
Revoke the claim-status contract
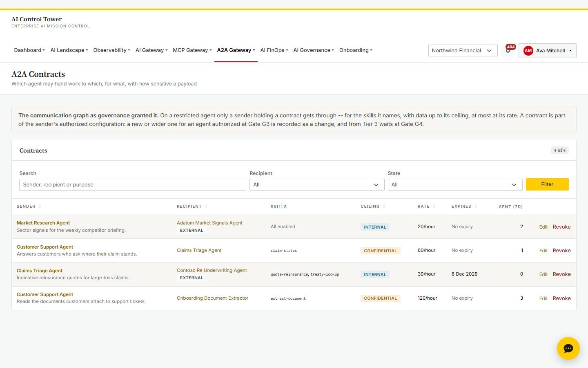561,251
